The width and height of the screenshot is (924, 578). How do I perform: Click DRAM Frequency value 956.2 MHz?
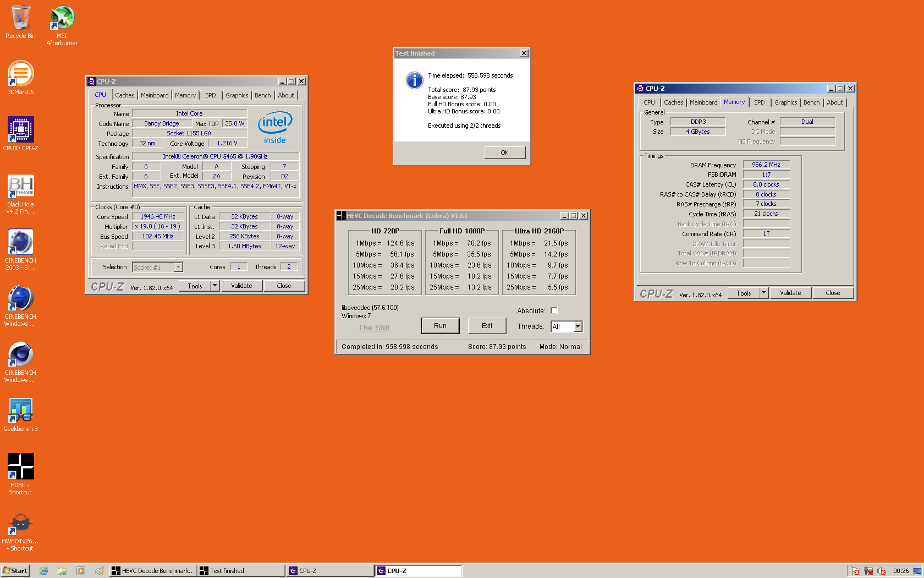point(766,165)
